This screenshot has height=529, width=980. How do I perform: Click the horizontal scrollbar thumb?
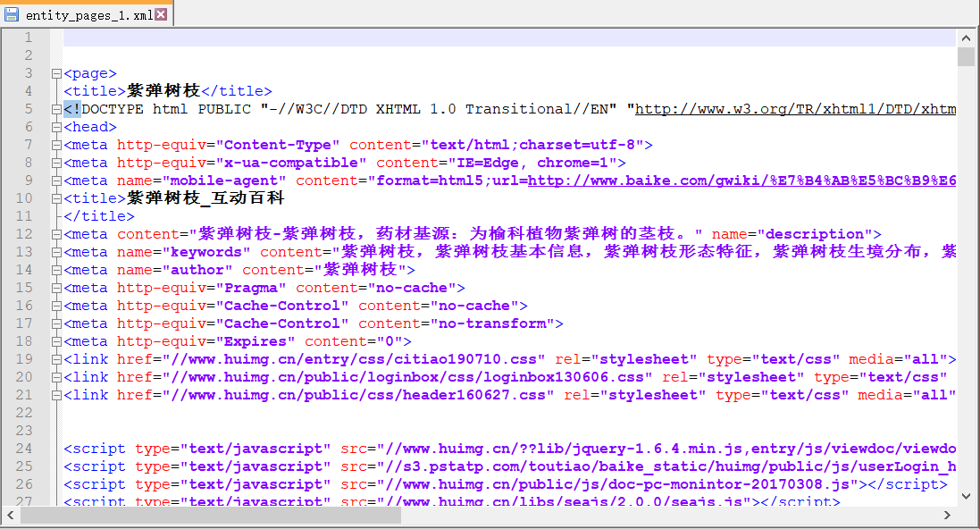click(x=211, y=516)
